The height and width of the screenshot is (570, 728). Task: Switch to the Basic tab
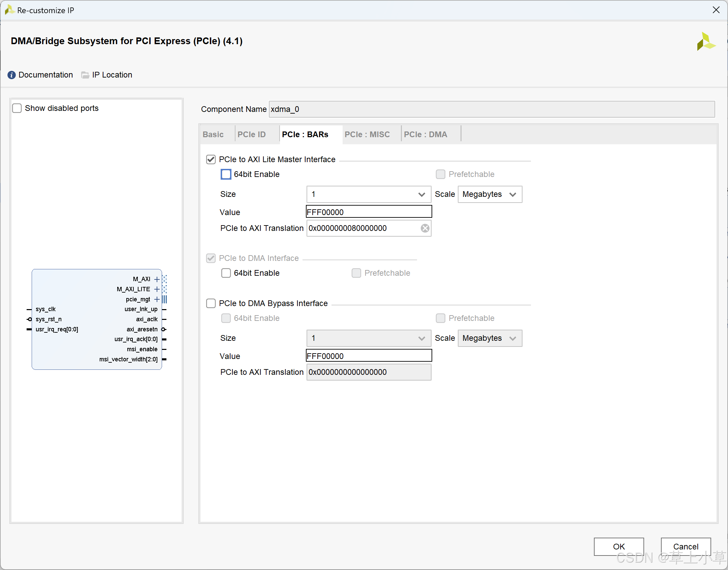[x=213, y=134]
